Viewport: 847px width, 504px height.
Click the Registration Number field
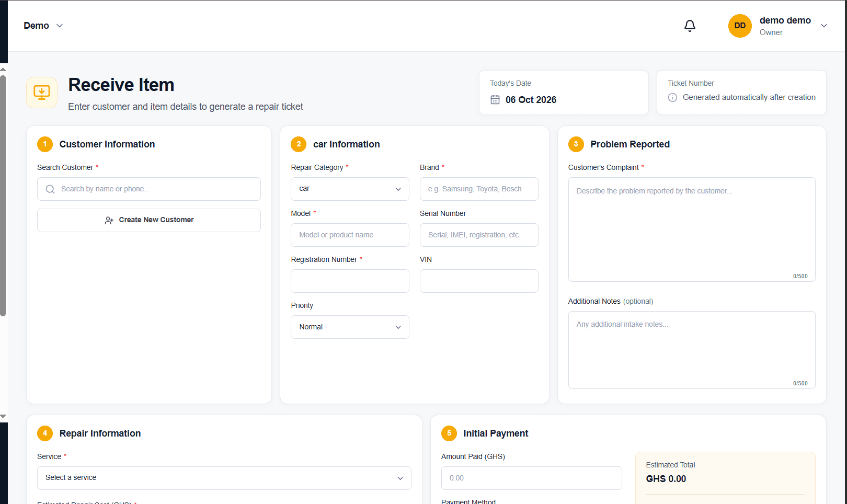tap(350, 281)
